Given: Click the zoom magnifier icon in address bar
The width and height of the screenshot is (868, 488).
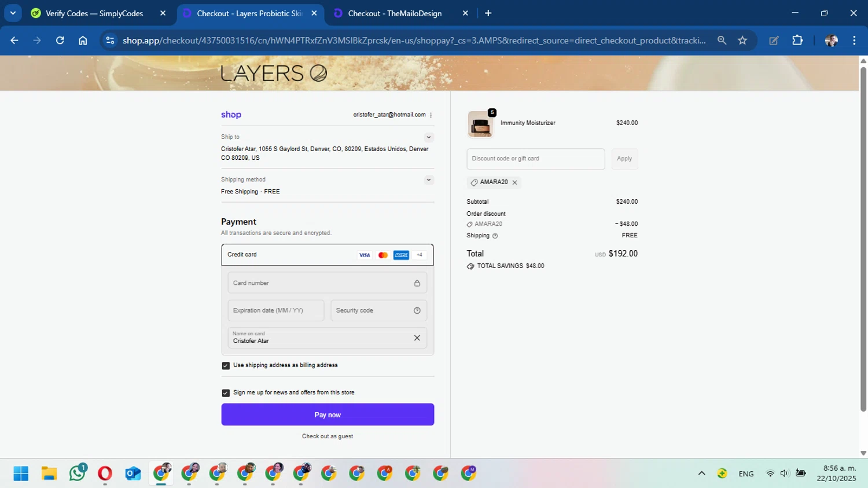Looking at the screenshot, I should pos(722,41).
